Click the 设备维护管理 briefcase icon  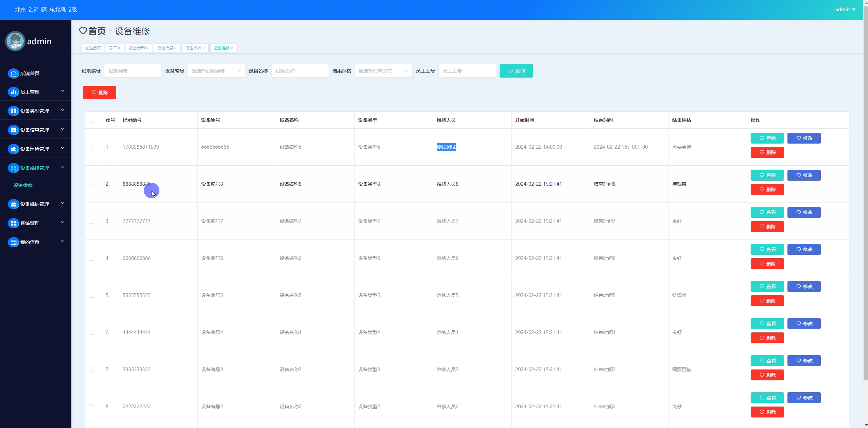pyautogui.click(x=13, y=204)
